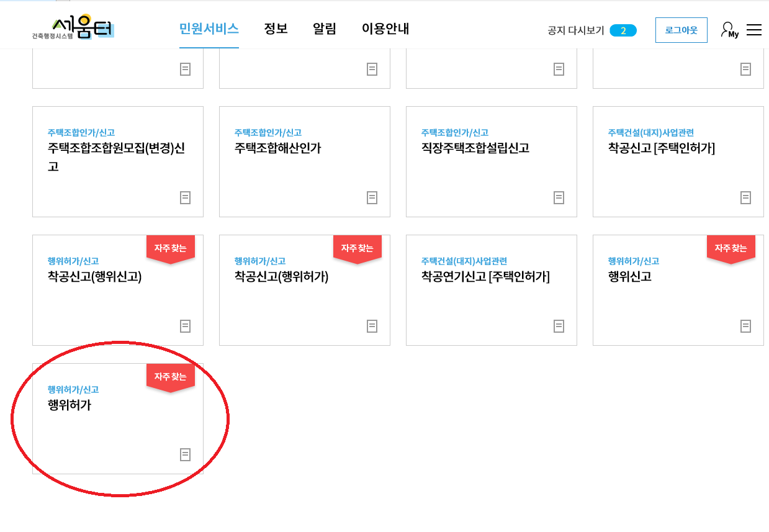Image resolution: width=769 pixels, height=532 pixels.
Task: Click 자주 찾는 ribbon on 착공신고(행위신고) card
Action: coord(171,249)
